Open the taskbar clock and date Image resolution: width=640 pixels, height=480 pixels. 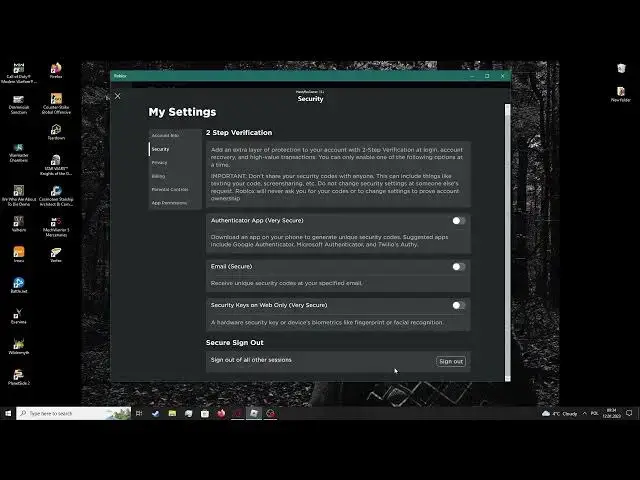click(x=611, y=413)
